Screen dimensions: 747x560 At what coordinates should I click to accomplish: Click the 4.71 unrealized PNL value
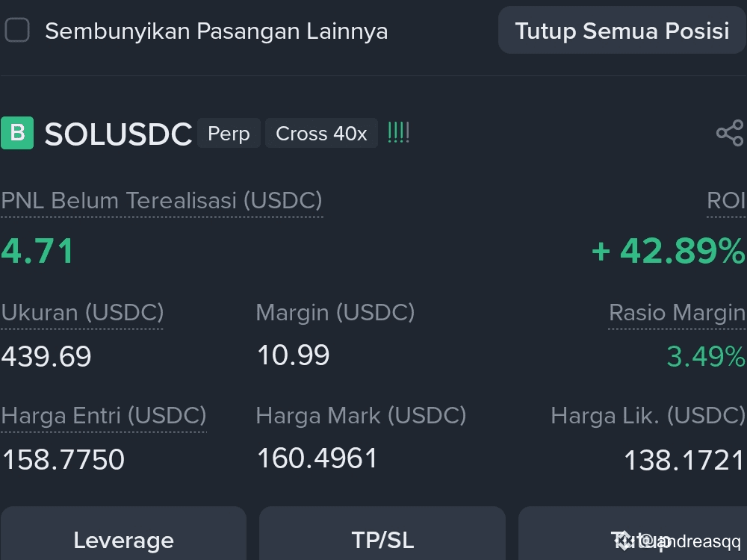pos(37,250)
